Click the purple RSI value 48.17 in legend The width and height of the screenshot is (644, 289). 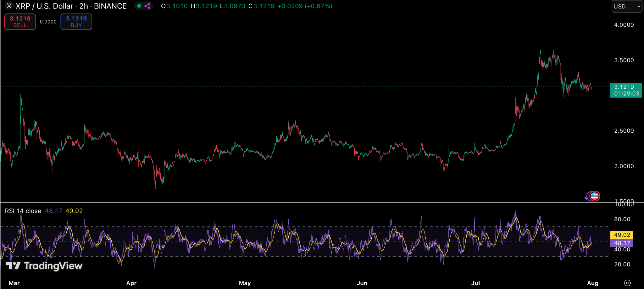[54, 211]
